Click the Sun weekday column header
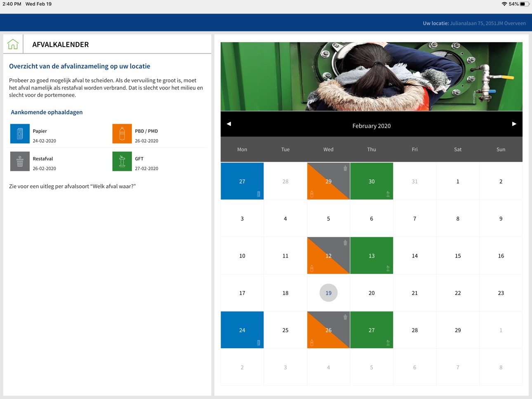The width and height of the screenshot is (532, 399). tap(501, 149)
